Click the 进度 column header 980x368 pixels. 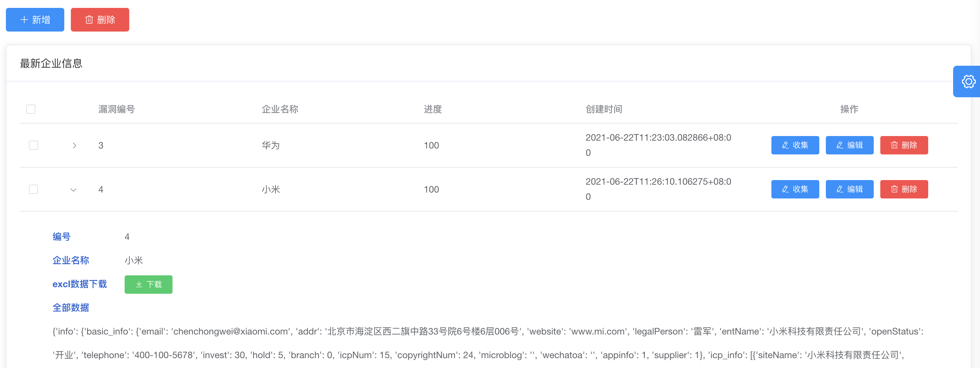(x=433, y=109)
